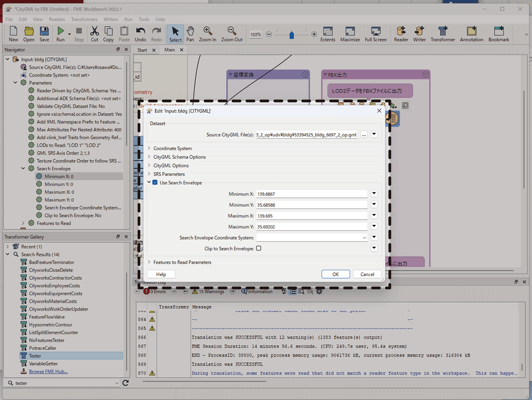Click the zoom slider plus button

(x=314, y=34)
